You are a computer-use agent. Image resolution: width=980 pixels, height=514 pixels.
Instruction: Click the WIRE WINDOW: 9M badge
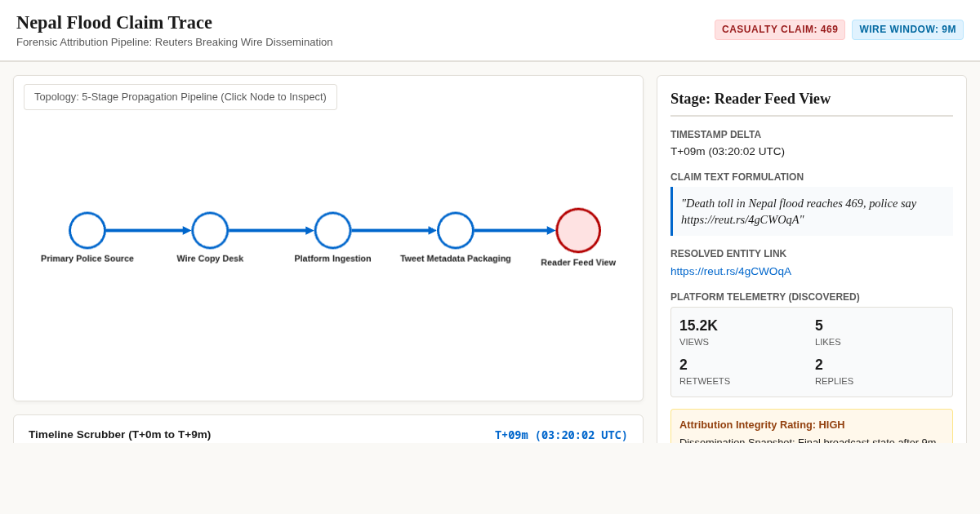click(907, 30)
